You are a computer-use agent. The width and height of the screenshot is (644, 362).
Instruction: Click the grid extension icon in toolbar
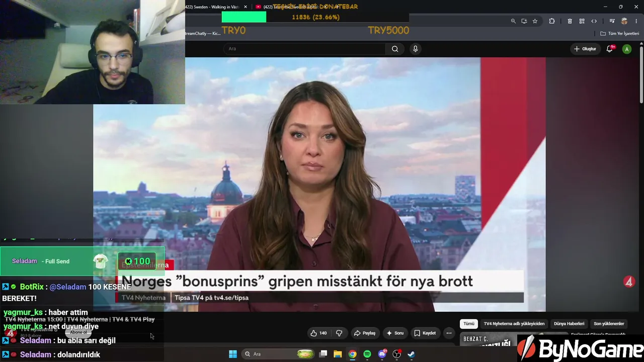582,21
